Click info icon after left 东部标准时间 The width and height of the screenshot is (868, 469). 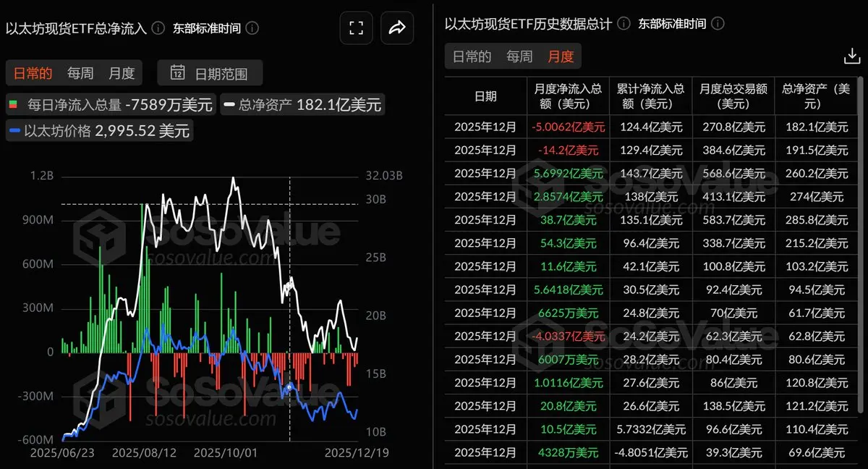[x=252, y=28]
